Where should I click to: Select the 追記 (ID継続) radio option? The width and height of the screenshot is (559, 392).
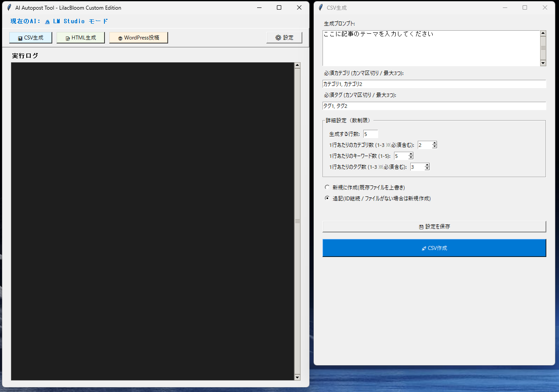(x=327, y=198)
